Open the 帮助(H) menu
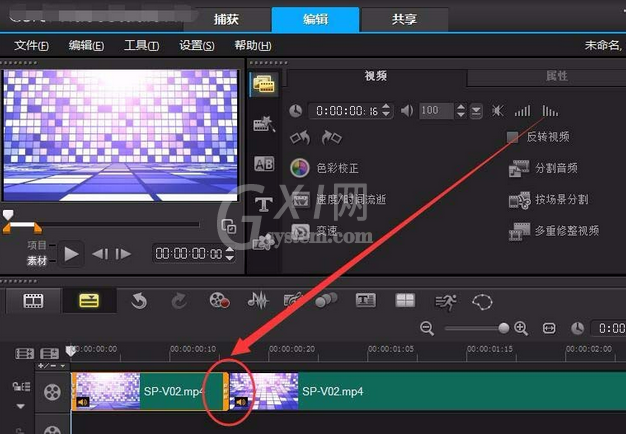The height and width of the screenshot is (434, 626). coord(253,46)
